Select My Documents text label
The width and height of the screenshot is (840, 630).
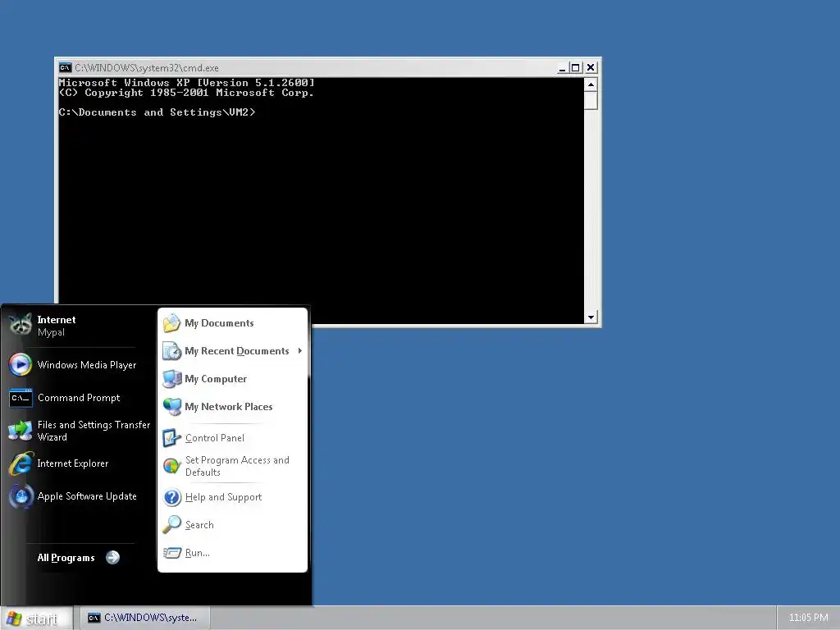coord(219,323)
